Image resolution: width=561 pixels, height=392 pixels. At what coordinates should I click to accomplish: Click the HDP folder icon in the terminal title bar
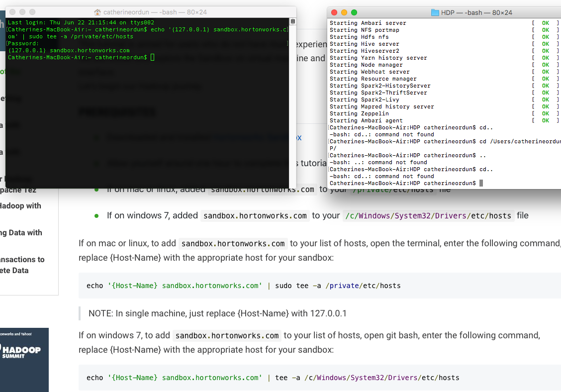pyautogui.click(x=435, y=12)
